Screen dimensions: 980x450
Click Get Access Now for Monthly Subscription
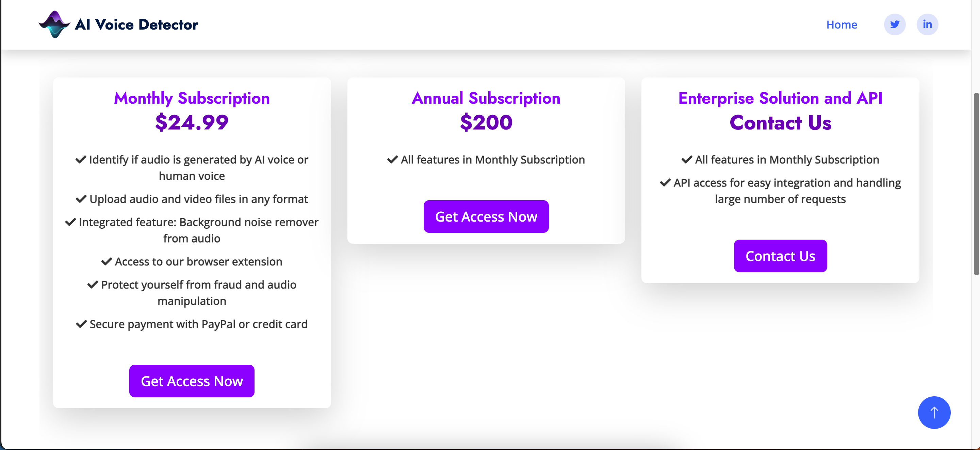[192, 380]
